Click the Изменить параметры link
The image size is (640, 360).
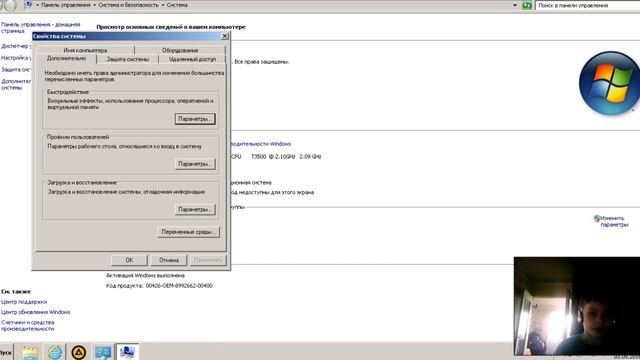click(x=614, y=221)
